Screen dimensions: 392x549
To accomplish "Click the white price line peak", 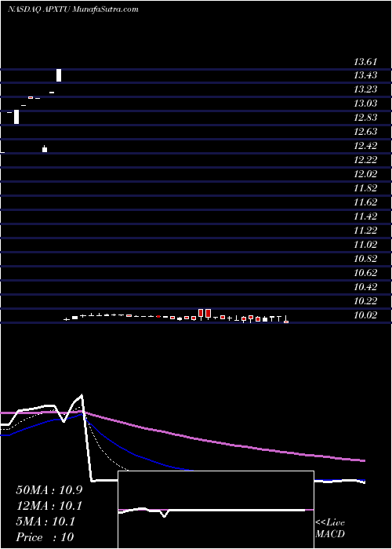I will [x=82, y=395].
